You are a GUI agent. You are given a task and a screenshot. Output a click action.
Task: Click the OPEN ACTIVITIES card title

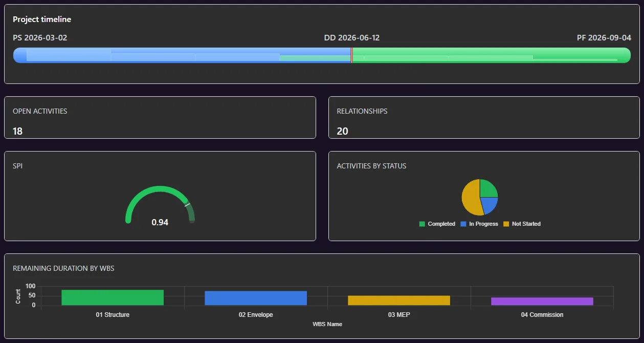click(40, 111)
